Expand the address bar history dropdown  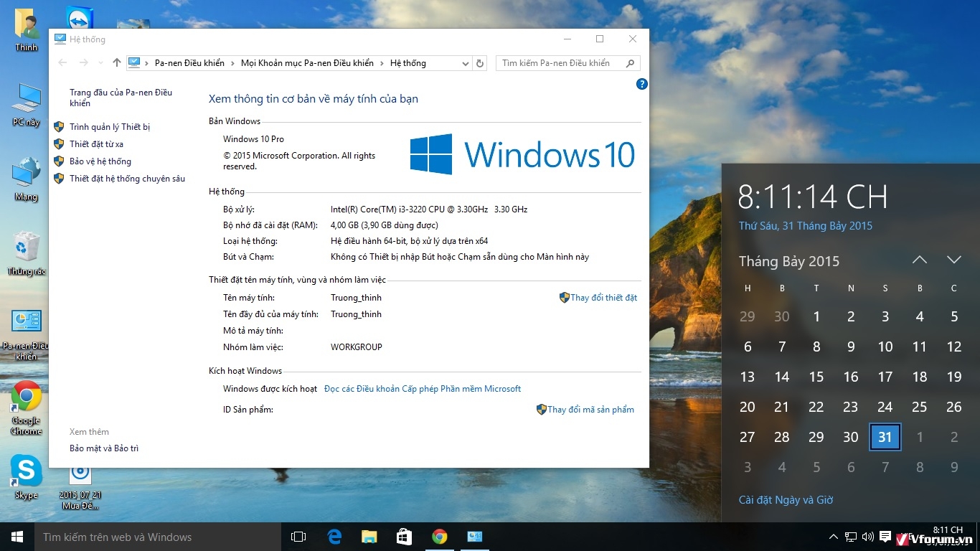tap(465, 63)
